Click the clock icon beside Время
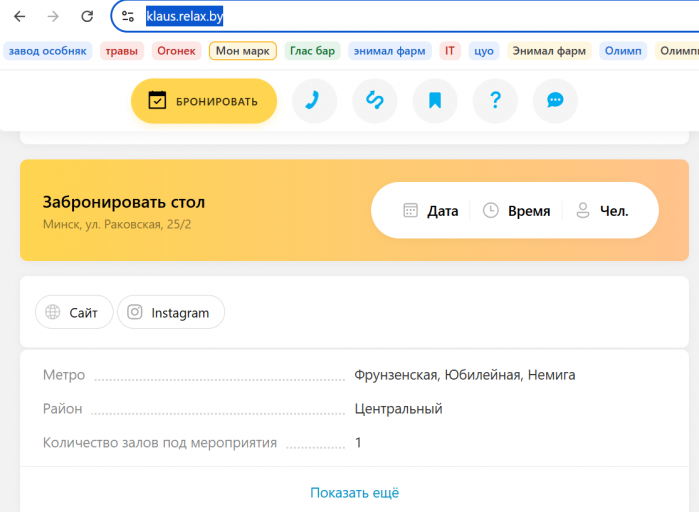Viewport: 699px width, 512px height. point(491,210)
